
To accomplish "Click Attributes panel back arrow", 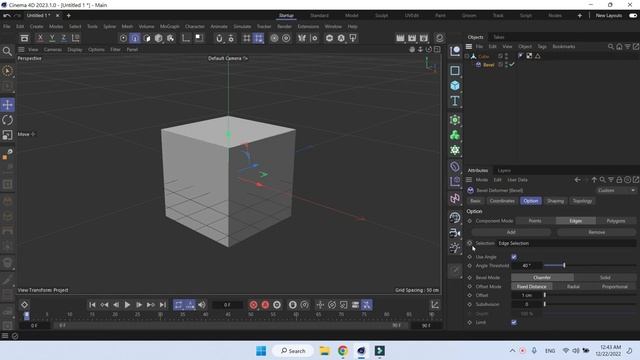I will click(x=577, y=180).
